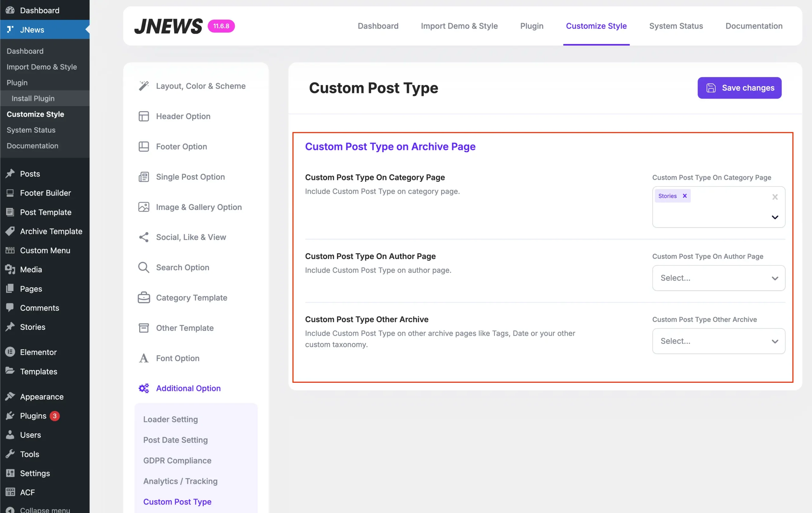
Task: Switch to the System Status tab
Action: click(x=676, y=26)
